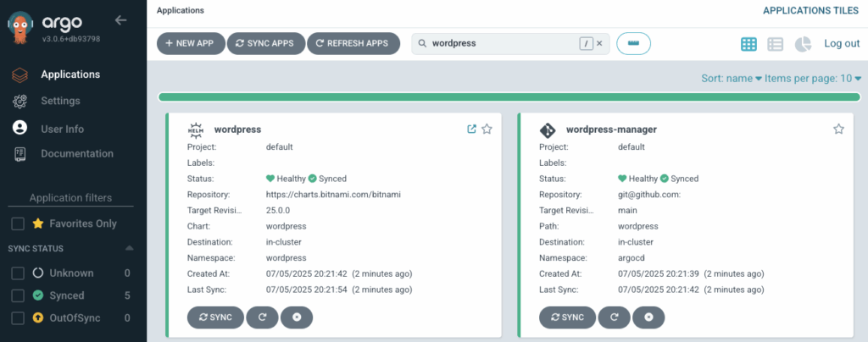Open User Info in the sidebar

[63, 129]
